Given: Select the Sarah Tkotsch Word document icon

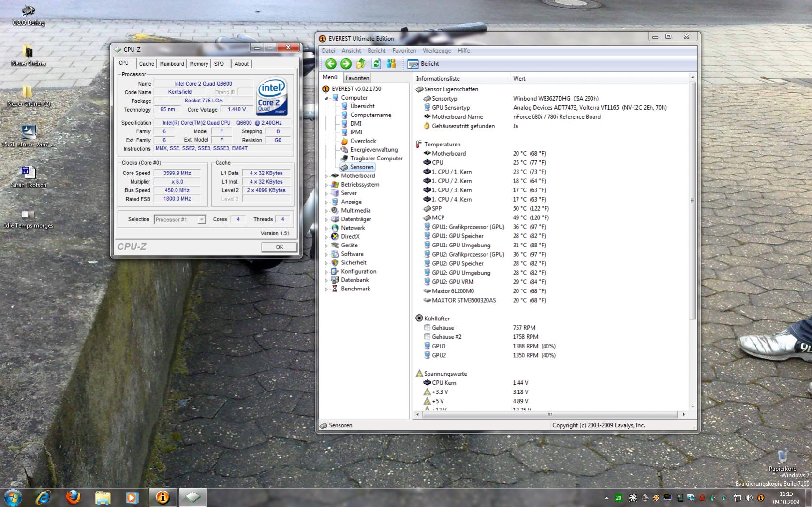Looking at the screenshot, I should [29, 177].
